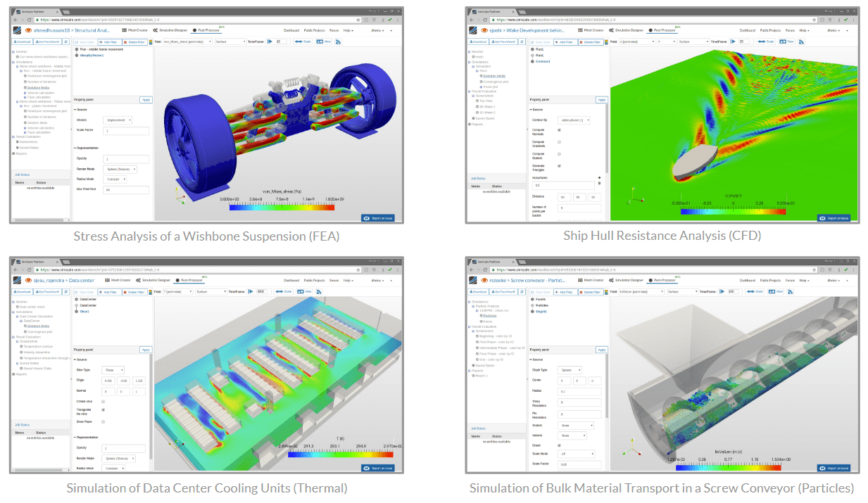Change Render Mode from Sphere (Texture)
This screenshot has height=503, width=868.
121,169
